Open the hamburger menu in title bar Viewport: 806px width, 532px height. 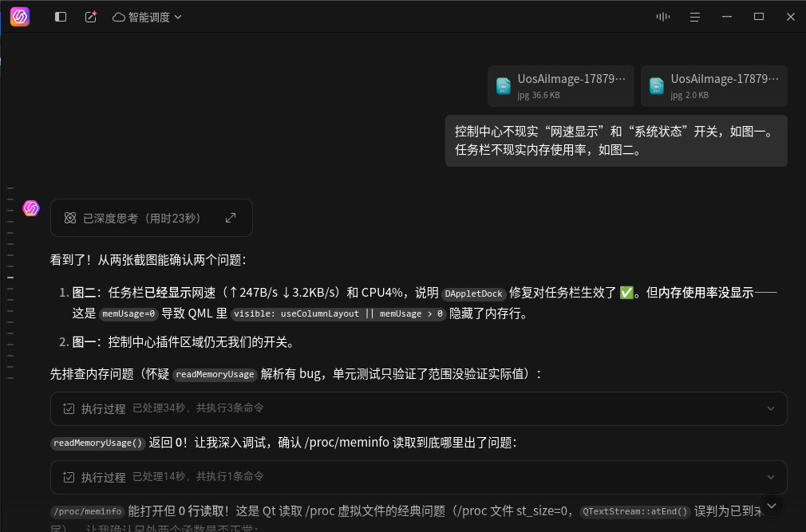pyautogui.click(x=695, y=17)
